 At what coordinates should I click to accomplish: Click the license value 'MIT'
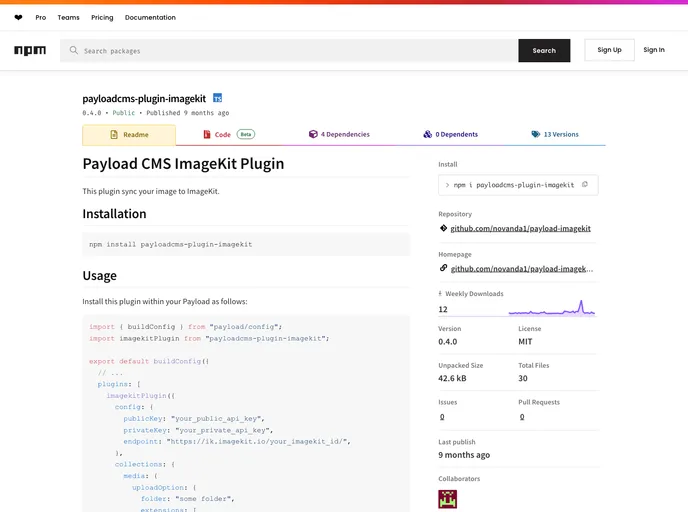point(525,341)
